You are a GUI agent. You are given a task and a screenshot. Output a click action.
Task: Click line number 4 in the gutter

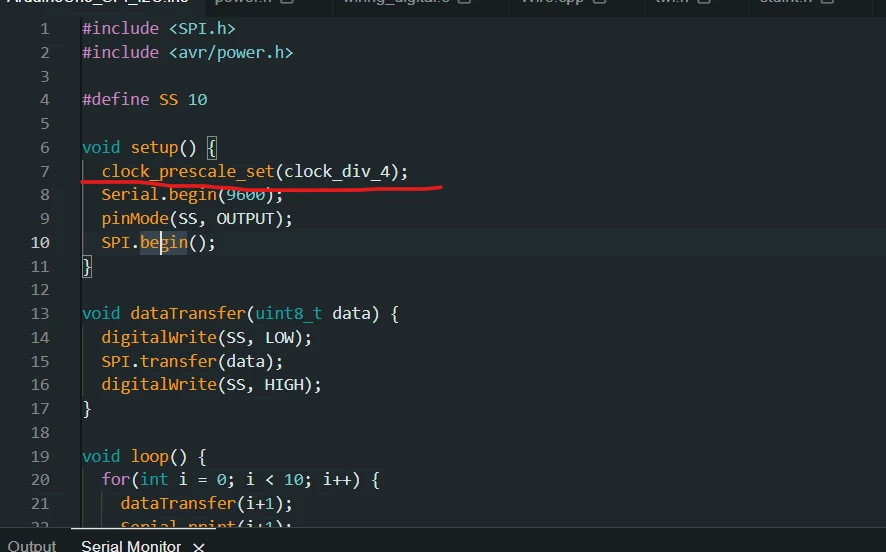click(45, 100)
